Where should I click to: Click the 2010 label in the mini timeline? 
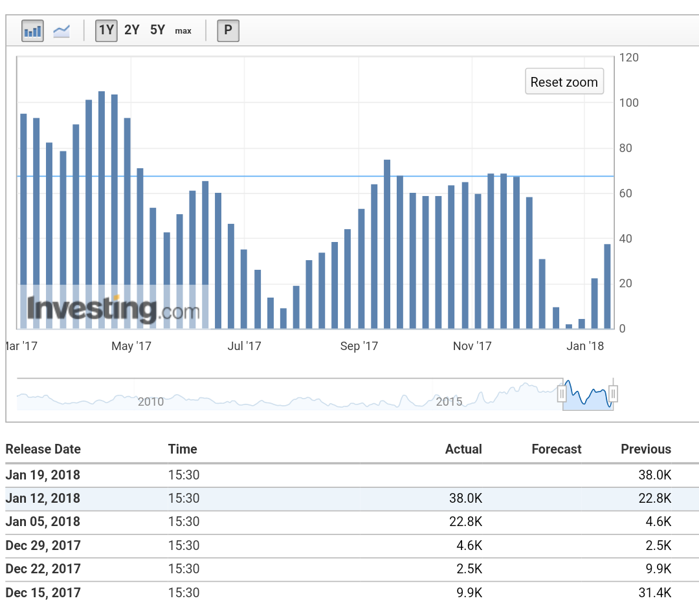click(150, 401)
